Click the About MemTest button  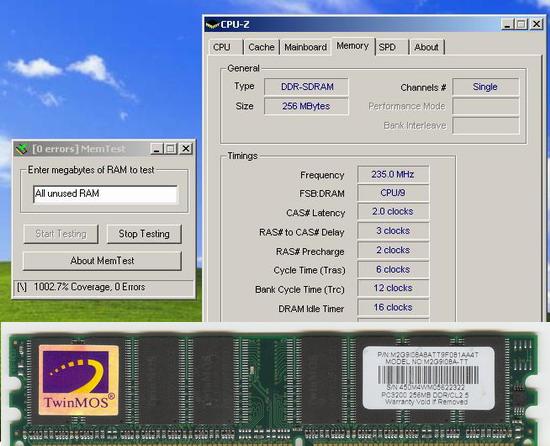click(102, 261)
